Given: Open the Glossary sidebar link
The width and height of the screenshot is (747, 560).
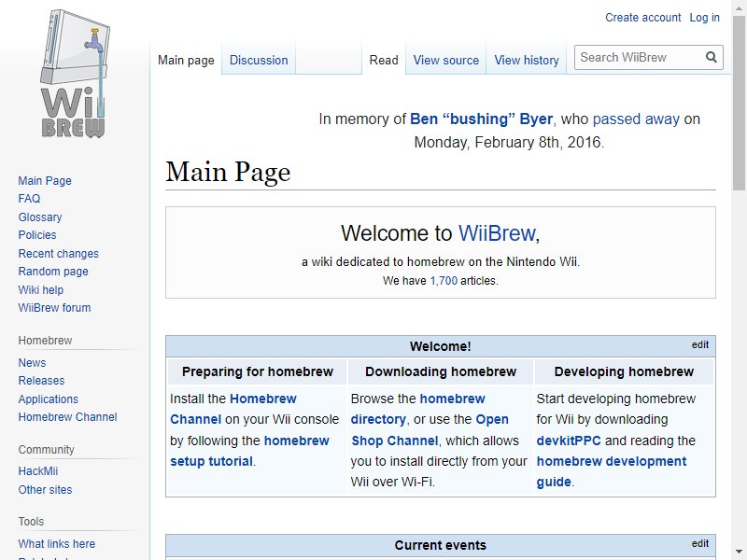Looking at the screenshot, I should [x=40, y=217].
